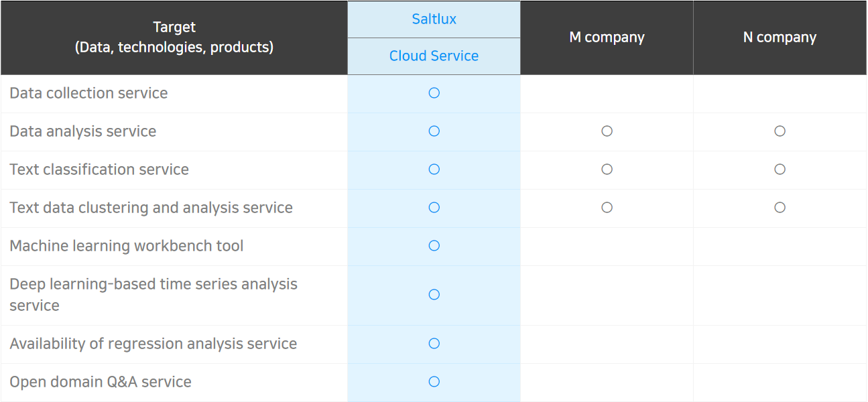Click Saltlux circle for Data collection service
The height and width of the screenshot is (402, 868).
[x=434, y=93]
